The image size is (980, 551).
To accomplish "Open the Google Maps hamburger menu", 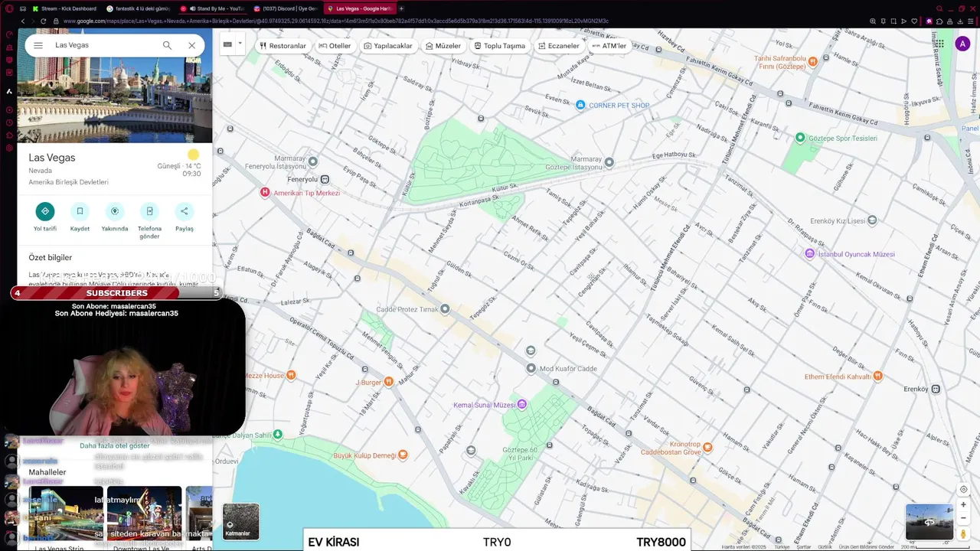I will [38, 45].
